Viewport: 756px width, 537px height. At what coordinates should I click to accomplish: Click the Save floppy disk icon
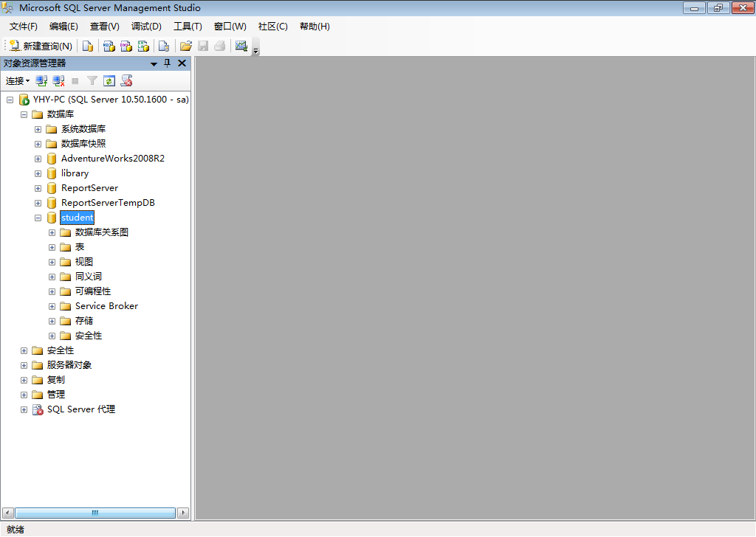coord(203,46)
